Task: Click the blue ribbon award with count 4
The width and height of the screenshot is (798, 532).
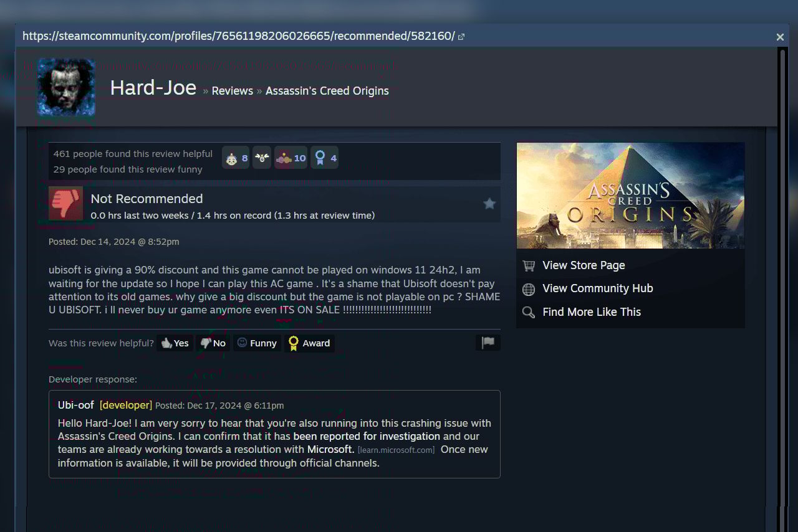Action: coord(324,158)
